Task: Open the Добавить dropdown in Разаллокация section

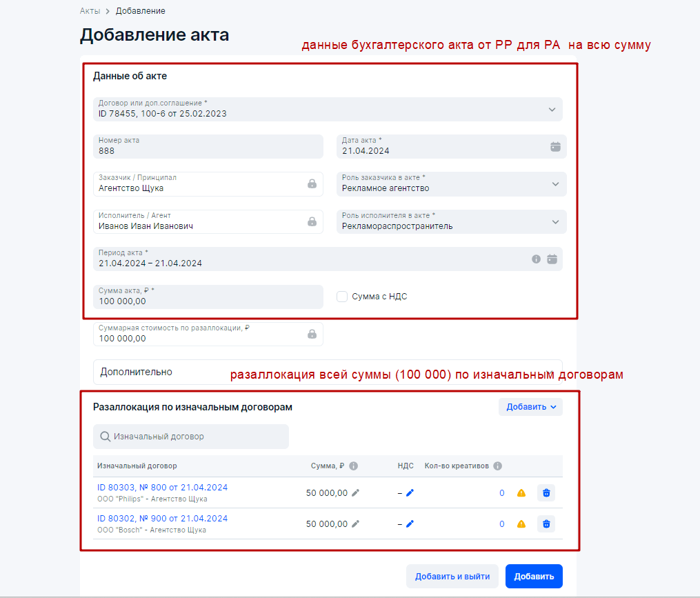Action: (530, 407)
